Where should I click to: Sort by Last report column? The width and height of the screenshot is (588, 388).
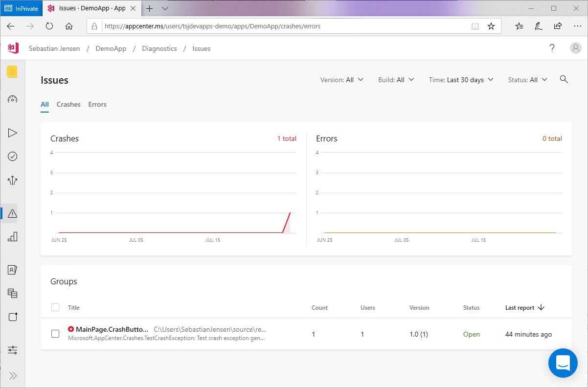click(524, 308)
